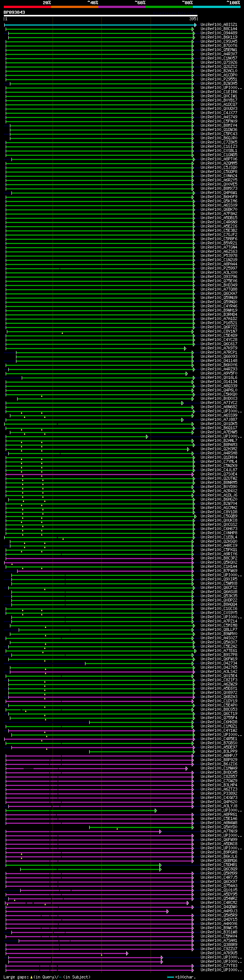244x980 pixels.
Task: Click the UniRef100_A7PZ14 label
Action: 219,621
